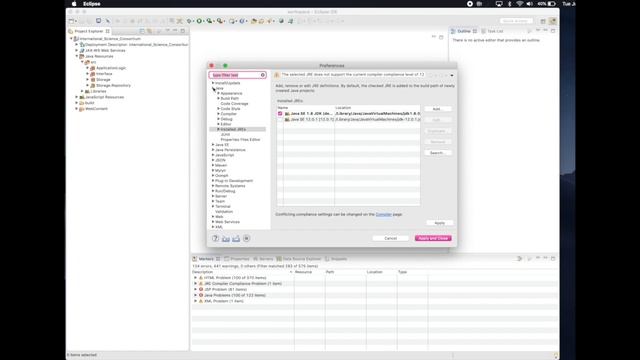
Task: Switch to the Servers tab
Action: click(263, 259)
